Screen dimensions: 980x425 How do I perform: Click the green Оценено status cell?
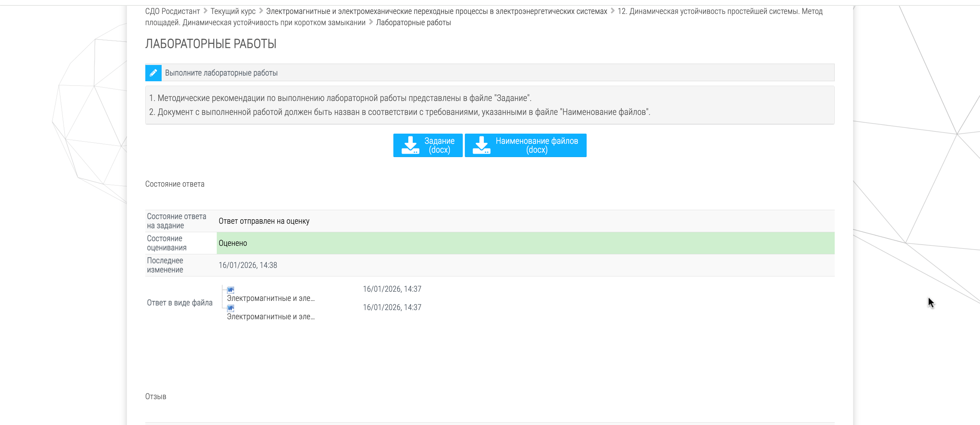coord(525,243)
